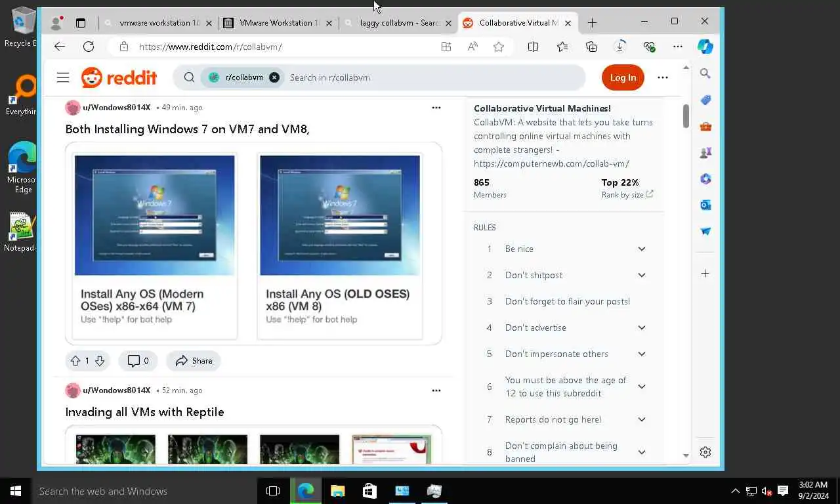Click the address bar URL
Viewport: 840px width, 504px height.
tap(211, 47)
